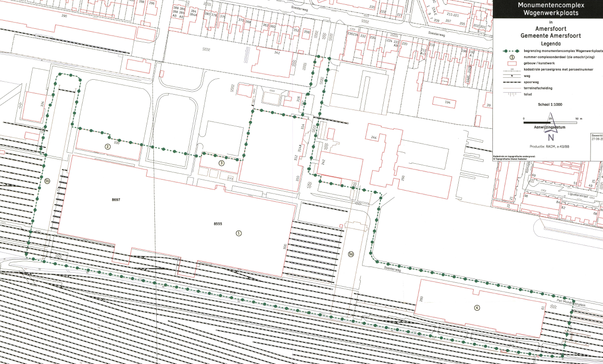The image size is (603, 364).
Task: Click the circled 1 legend symbol
Action: (x=513, y=57)
